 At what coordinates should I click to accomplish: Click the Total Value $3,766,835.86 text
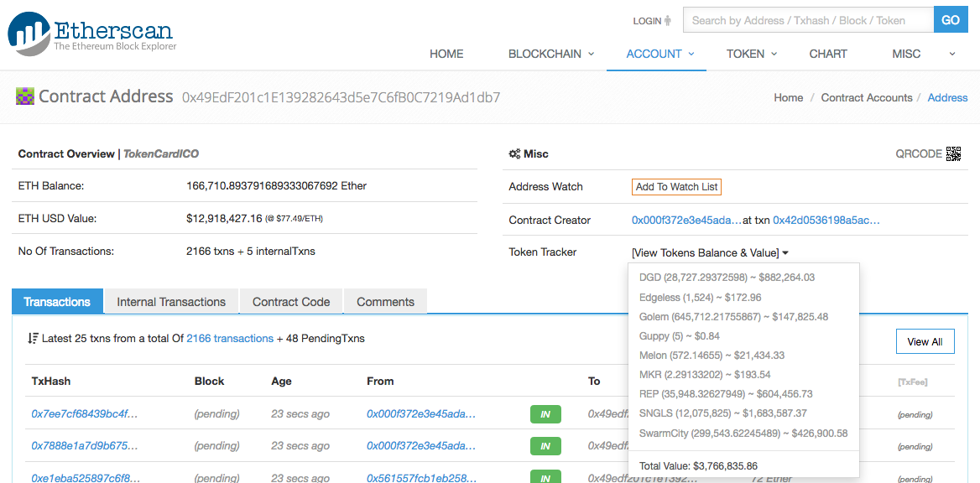click(699, 465)
